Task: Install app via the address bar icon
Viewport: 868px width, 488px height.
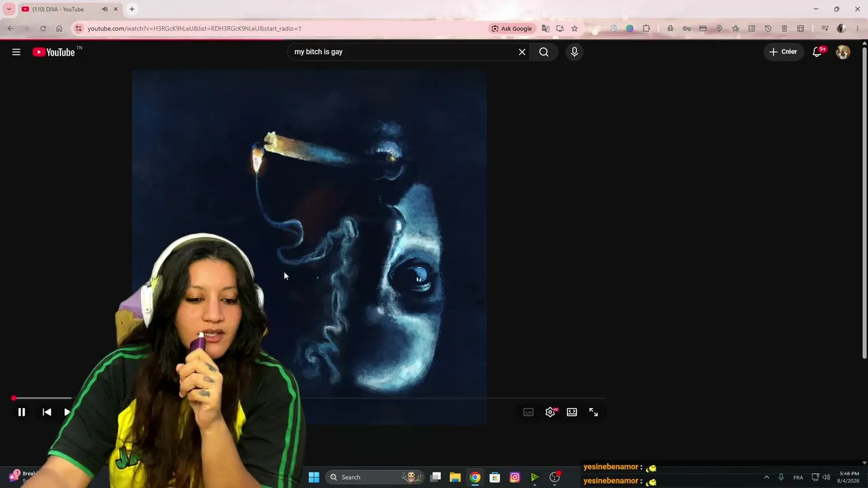Action: tap(559, 28)
